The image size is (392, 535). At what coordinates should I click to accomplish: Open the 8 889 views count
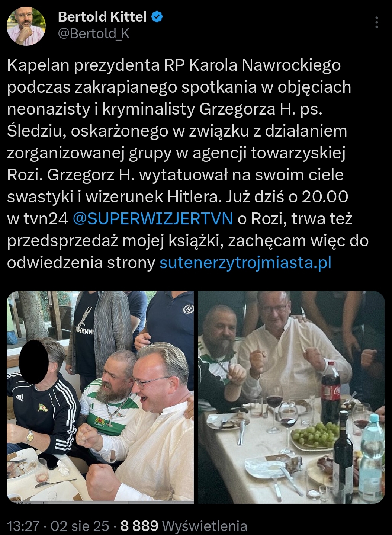(x=139, y=526)
